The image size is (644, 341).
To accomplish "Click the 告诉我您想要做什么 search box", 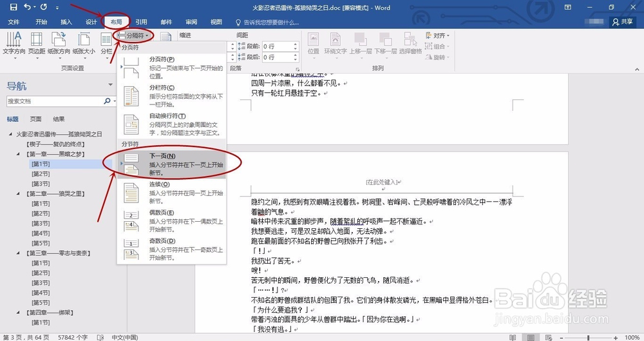I will click(x=267, y=22).
